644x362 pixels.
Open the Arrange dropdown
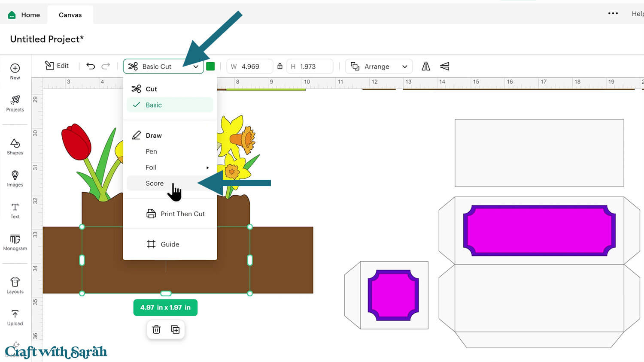click(x=379, y=66)
